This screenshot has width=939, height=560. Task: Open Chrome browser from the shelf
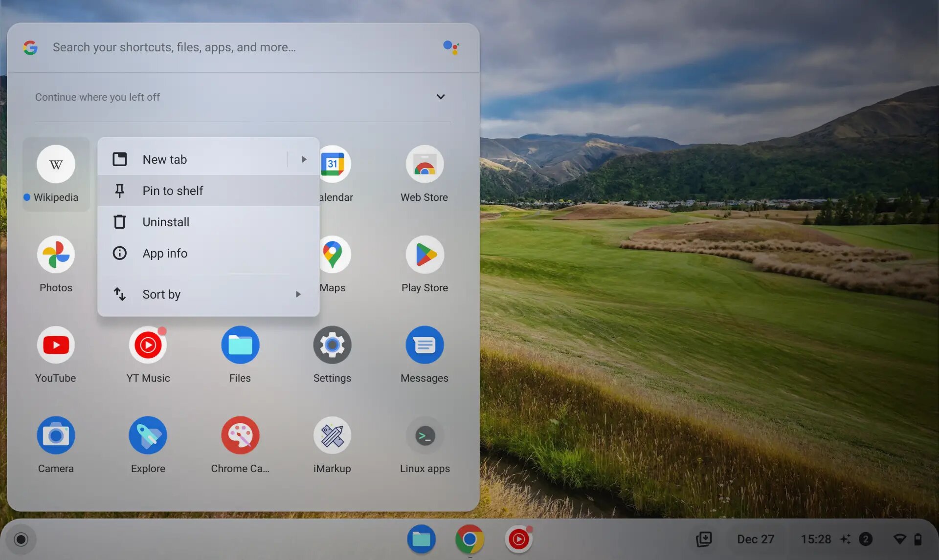469,539
